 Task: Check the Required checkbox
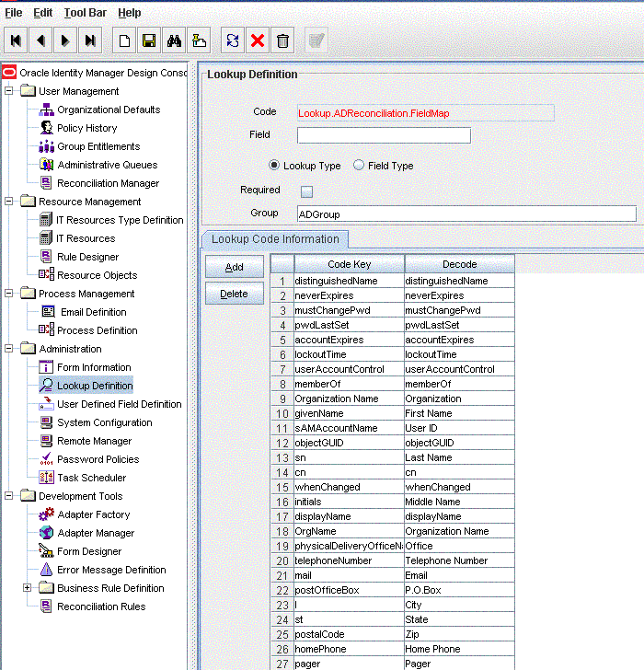[x=306, y=191]
